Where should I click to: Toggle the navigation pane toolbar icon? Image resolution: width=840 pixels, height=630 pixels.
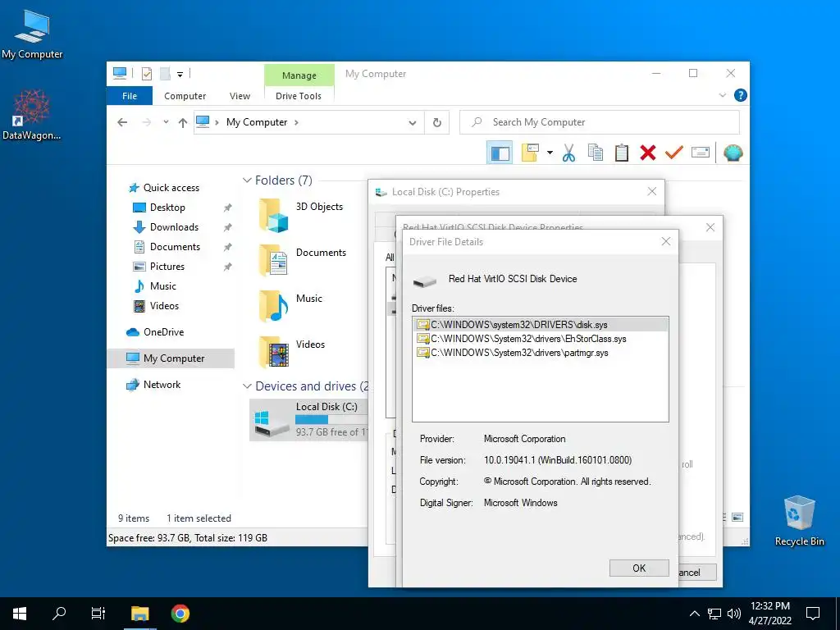click(x=500, y=153)
